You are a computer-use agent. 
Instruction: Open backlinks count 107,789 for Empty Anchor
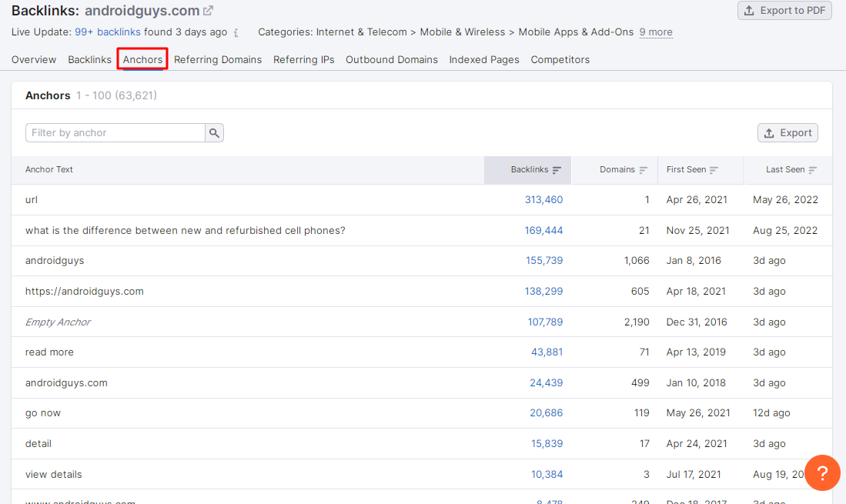tap(545, 322)
